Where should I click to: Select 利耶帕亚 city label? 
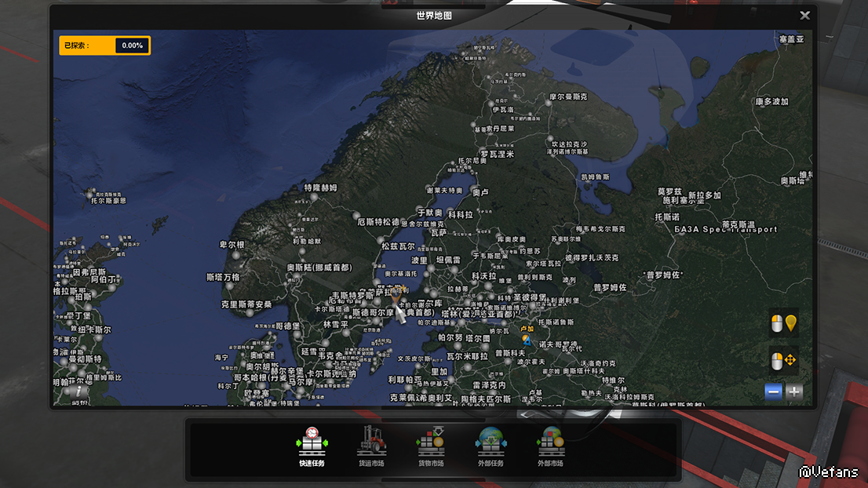pos(405,380)
